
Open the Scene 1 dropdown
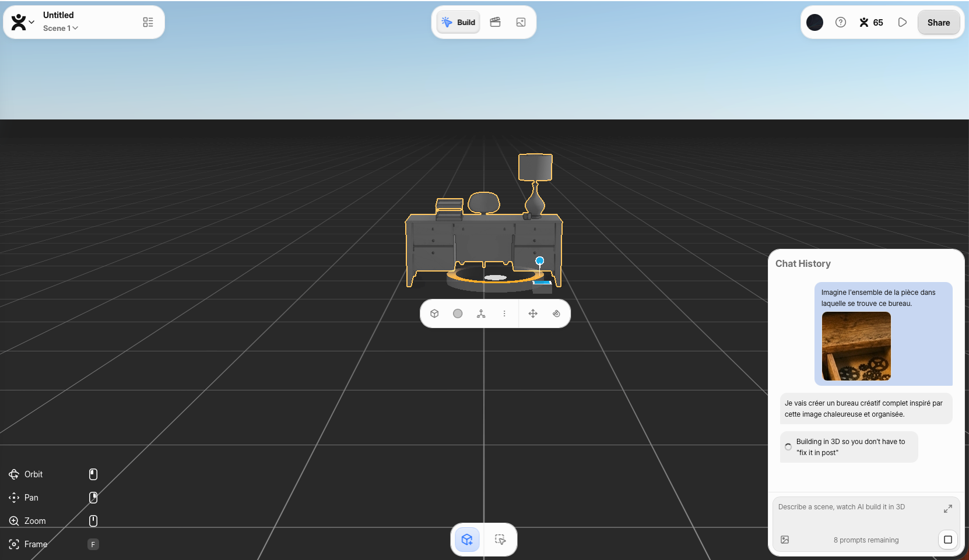[61, 28]
